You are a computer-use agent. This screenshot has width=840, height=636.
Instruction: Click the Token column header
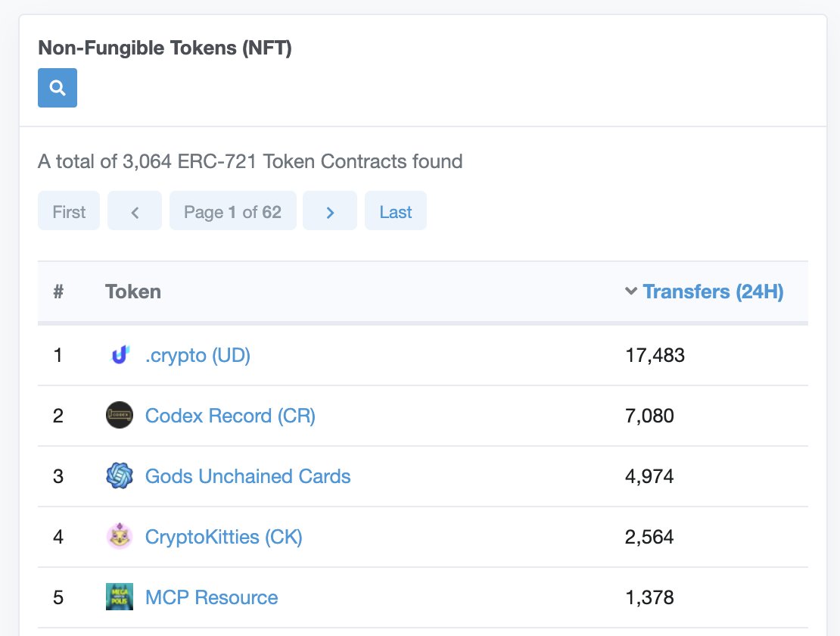pyautogui.click(x=133, y=291)
